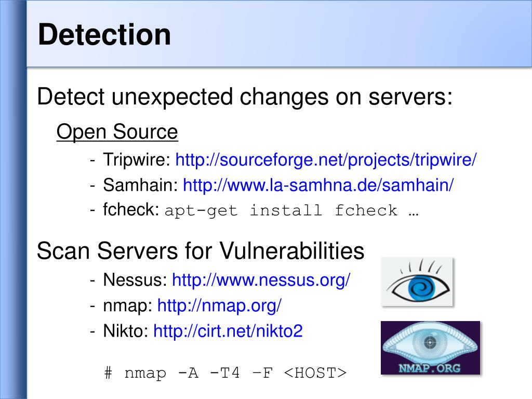Click the Nessus eye logo image
The height and width of the screenshot is (399, 532).
click(x=417, y=282)
